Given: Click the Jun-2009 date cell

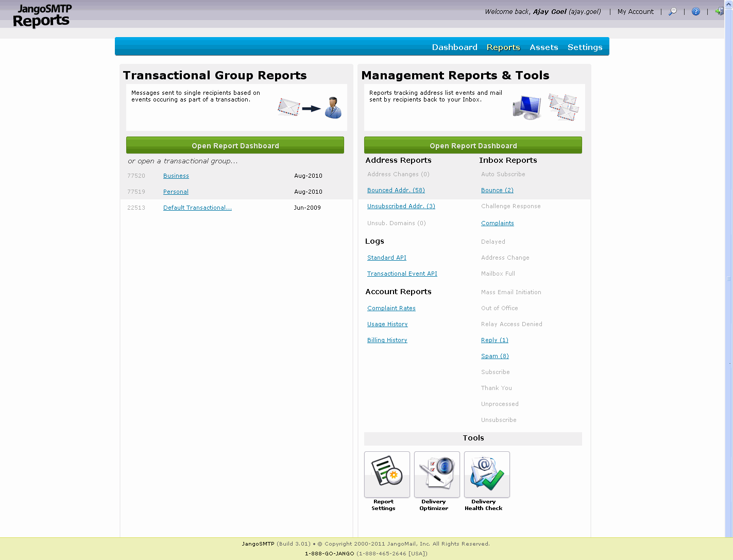Looking at the screenshot, I should click(x=307, y=208).
